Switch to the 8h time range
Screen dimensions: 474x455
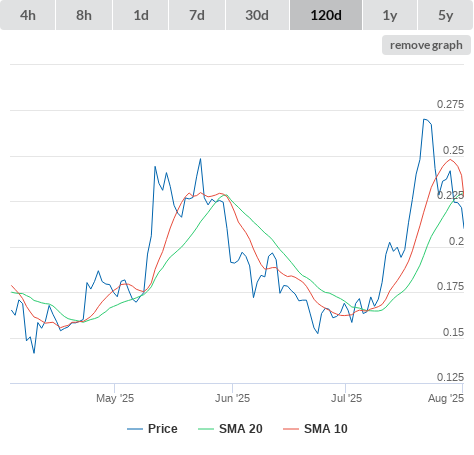[x=84, y=15]
